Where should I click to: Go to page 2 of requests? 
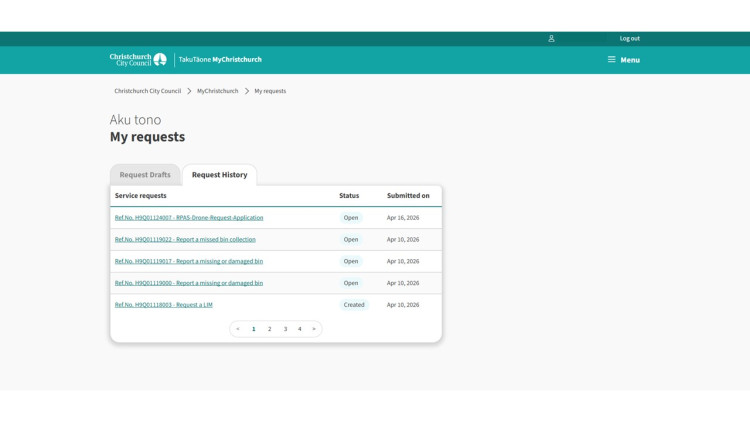point(269,329)
